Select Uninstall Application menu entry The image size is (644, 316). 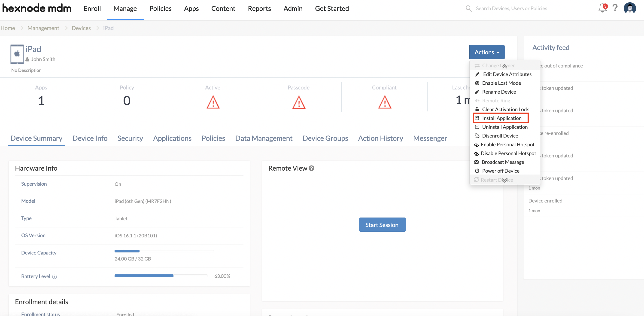pyautogui.click(x=505, y=127)
